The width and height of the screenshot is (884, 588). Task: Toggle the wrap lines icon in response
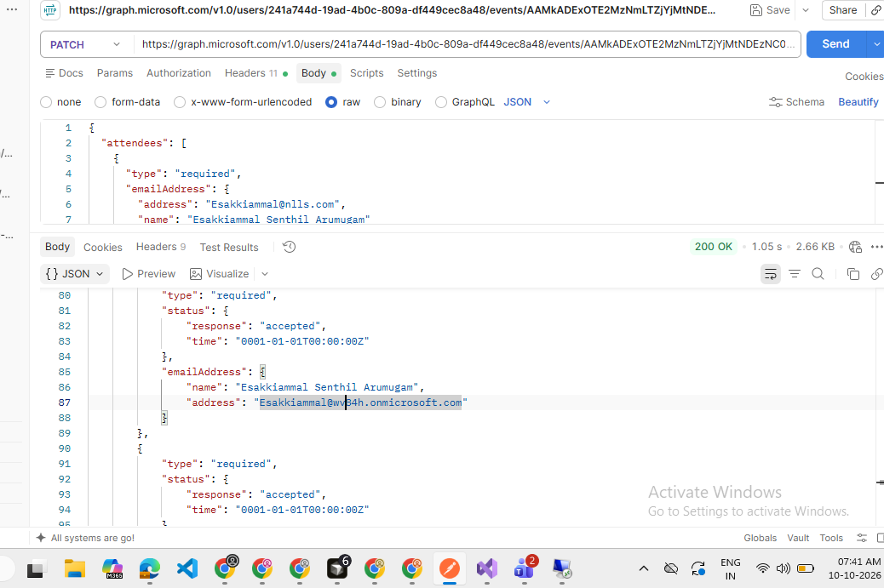coord(770,274)
